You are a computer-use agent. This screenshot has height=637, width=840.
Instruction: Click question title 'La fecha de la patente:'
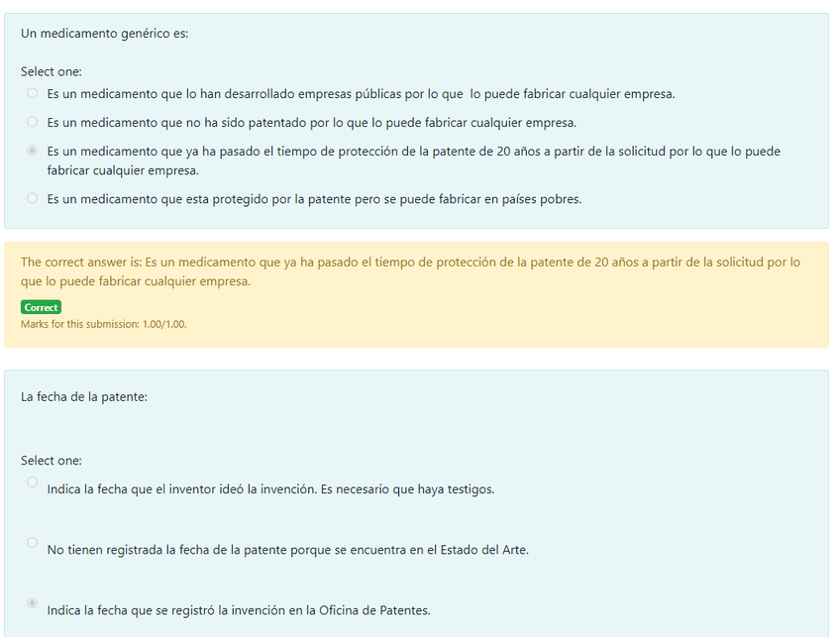tap(84, 397)
